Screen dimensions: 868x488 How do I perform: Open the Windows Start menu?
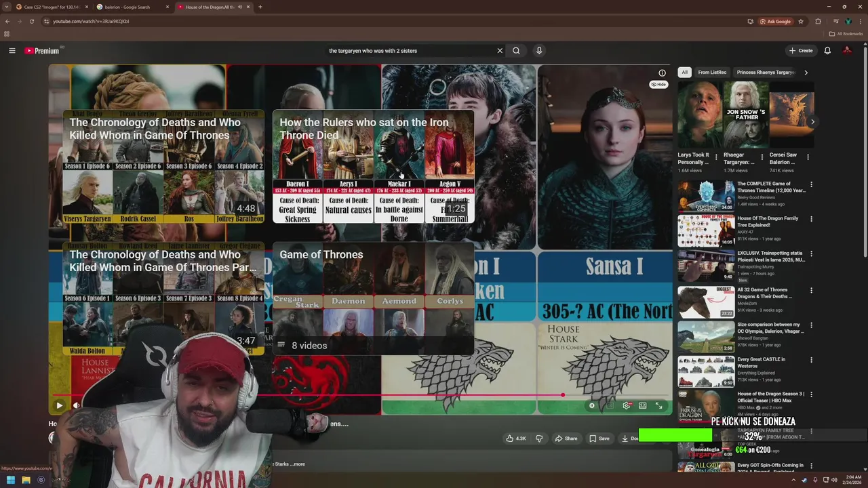(x=11, y=480)
